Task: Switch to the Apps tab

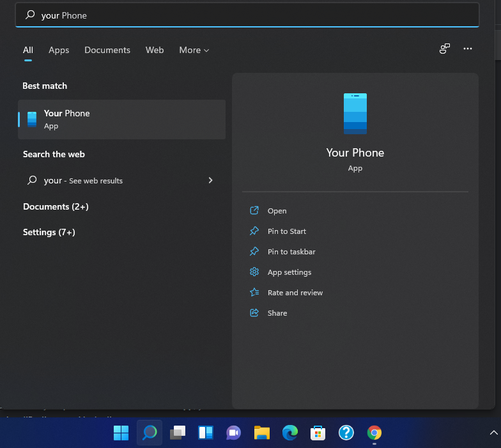Action: click(59, 50)
